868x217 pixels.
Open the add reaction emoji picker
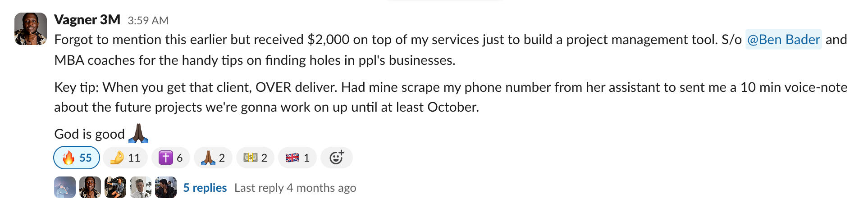click(x=336, y=158)
